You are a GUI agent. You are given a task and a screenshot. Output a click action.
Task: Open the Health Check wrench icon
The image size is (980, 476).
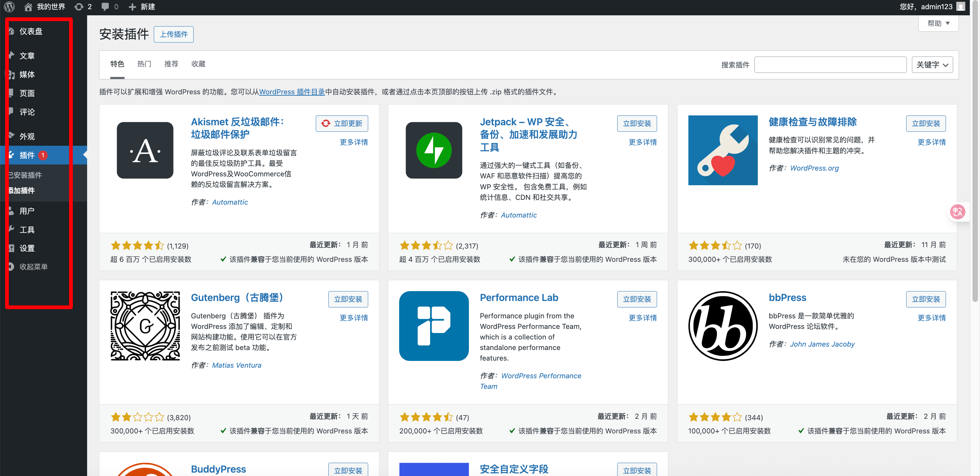[722, 150]
